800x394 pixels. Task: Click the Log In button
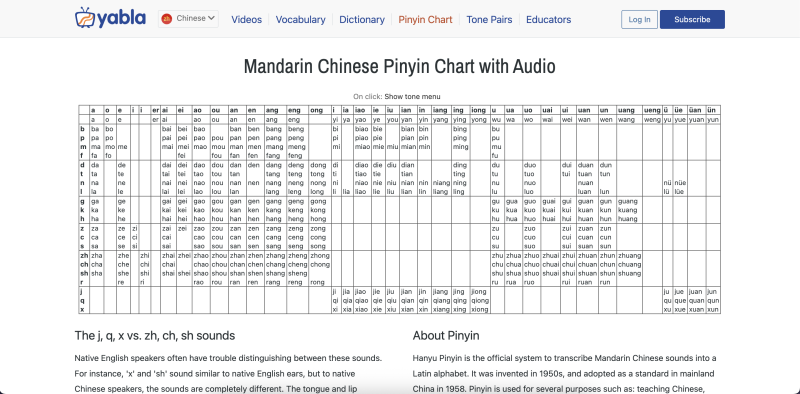(x=639, y=19)
